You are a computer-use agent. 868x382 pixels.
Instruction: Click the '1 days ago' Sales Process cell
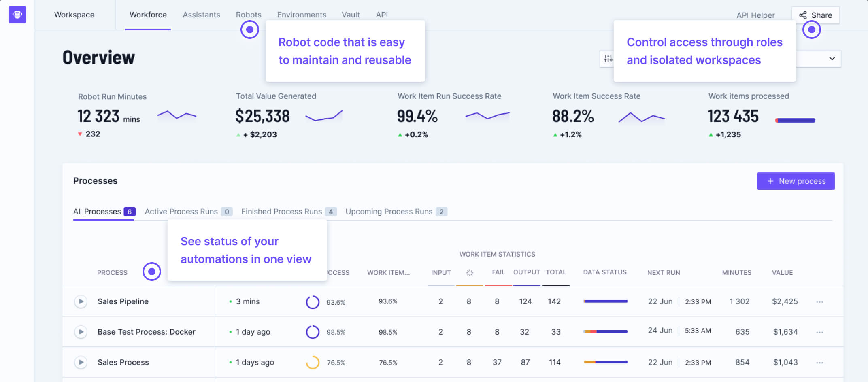click(x=255, y=362)
